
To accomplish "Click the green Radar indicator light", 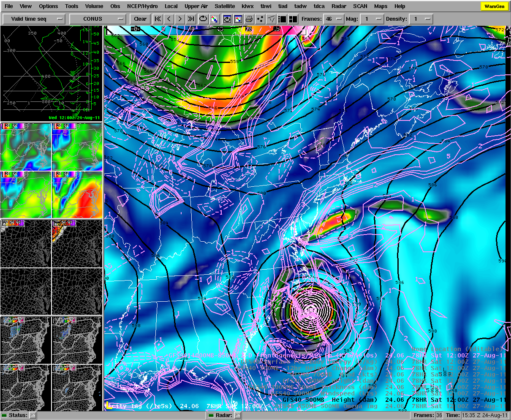I will [x=211, y=415].
